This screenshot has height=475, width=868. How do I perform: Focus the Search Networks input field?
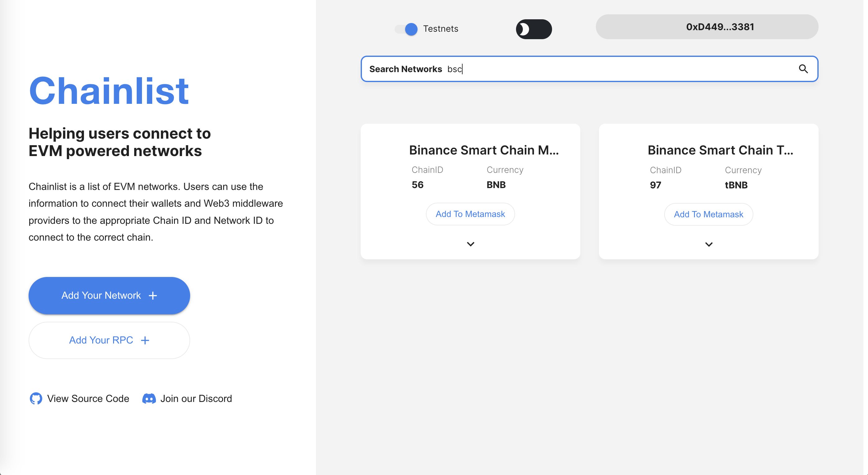606,69
